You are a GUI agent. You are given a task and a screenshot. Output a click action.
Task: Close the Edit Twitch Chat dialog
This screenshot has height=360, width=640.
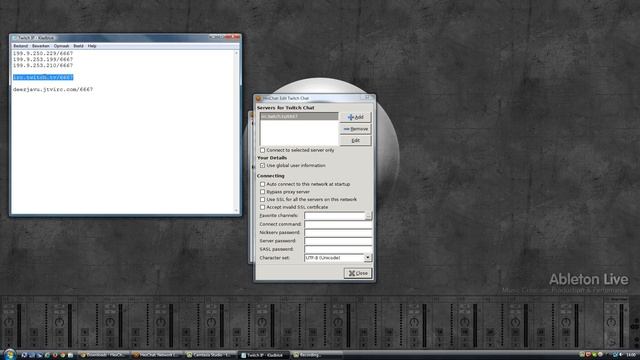pos(358,273)
